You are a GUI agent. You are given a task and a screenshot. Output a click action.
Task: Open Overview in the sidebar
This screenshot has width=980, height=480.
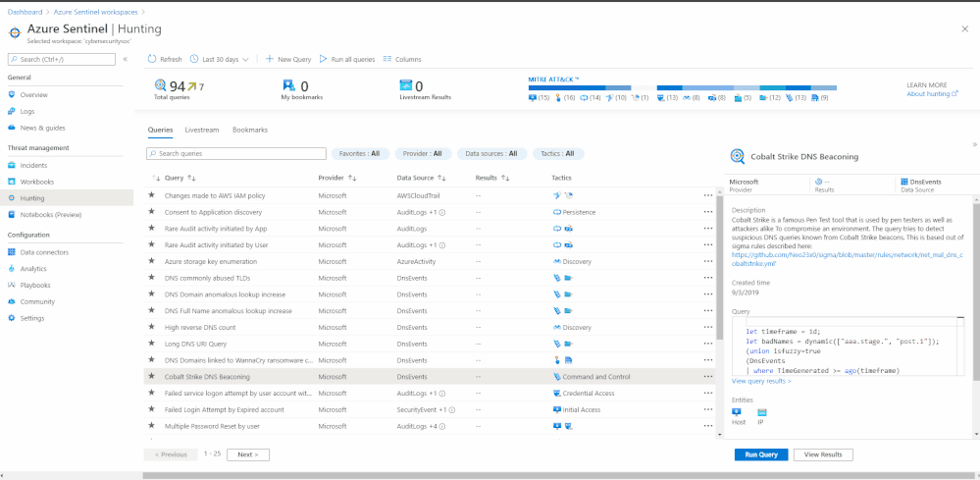pos(33,95)
